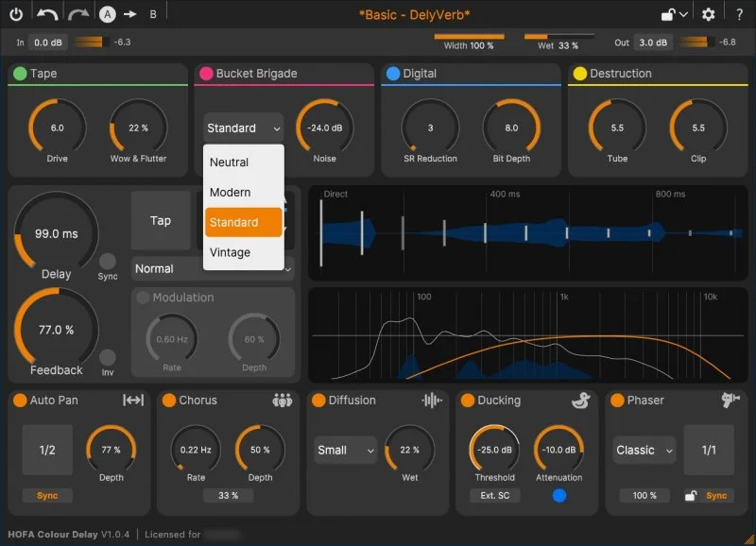Click the power bypass icon
Image resolution: width=756 pixels, height=546 pixels.
click(x=16, y=14)
